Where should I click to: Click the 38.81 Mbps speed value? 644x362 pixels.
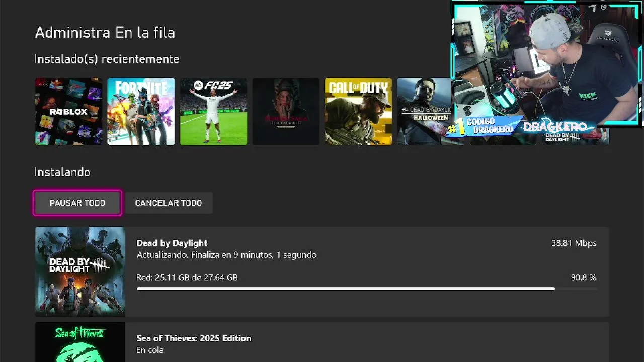pyautogui.click(x=574, y=243)
